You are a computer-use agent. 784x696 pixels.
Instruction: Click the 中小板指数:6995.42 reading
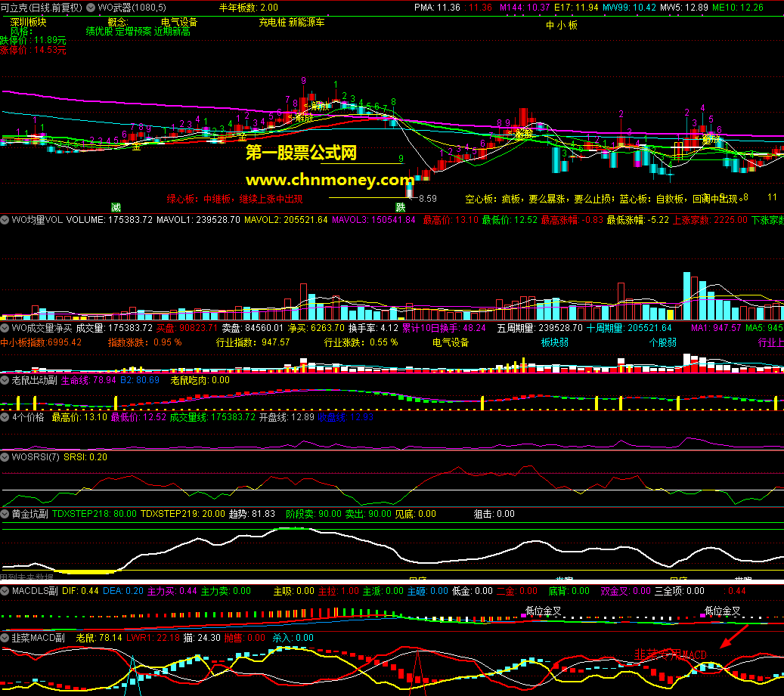coord(41,343)
